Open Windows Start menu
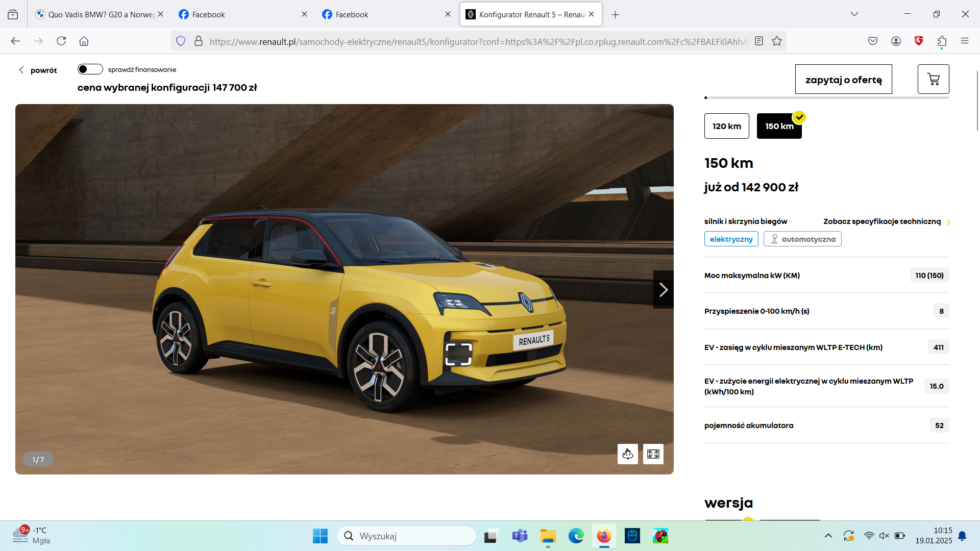Image resolution: width=980 pixels, height=551 pixels. pos(320,536)
